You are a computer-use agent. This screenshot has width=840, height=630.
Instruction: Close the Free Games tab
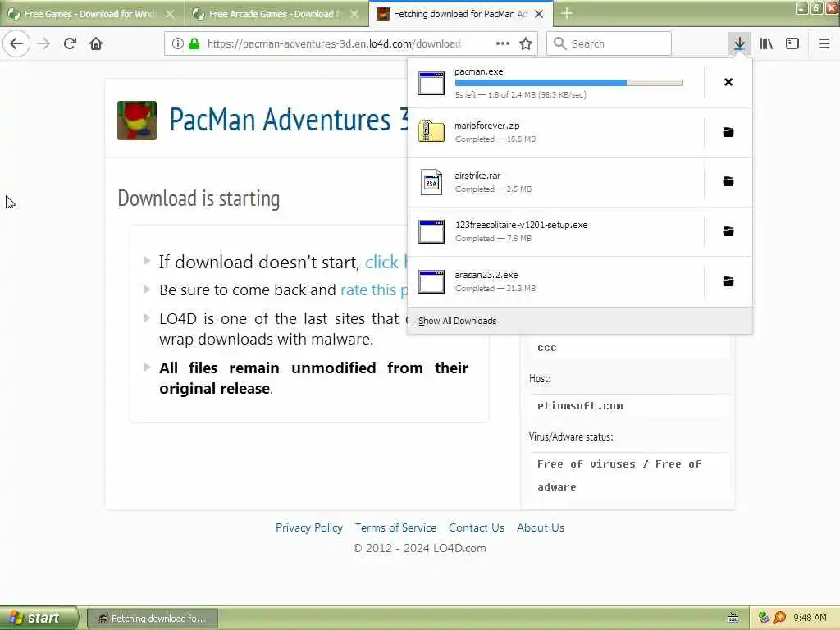coord(170,14)
